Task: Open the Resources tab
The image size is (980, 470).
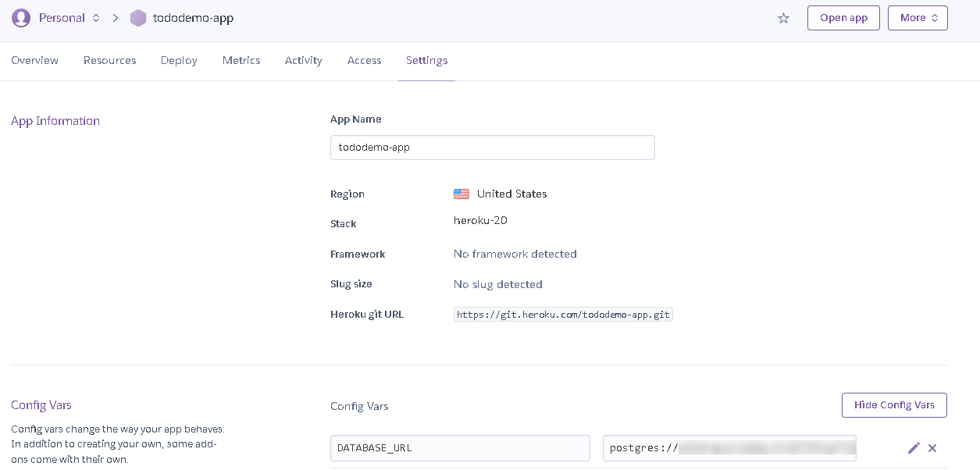Action: point(109,60)
